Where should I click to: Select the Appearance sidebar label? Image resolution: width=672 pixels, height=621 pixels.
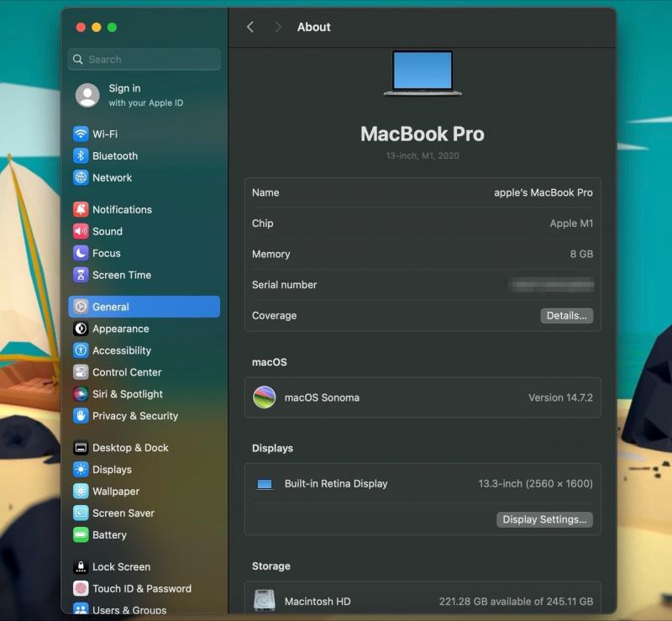point(121,329)
